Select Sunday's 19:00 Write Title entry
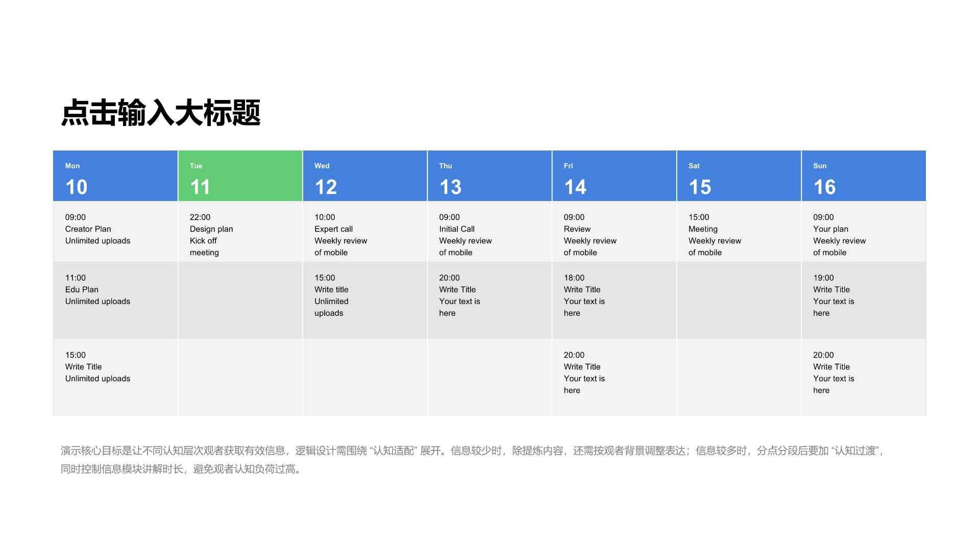 pyautogui.click(x=864, y=296)
